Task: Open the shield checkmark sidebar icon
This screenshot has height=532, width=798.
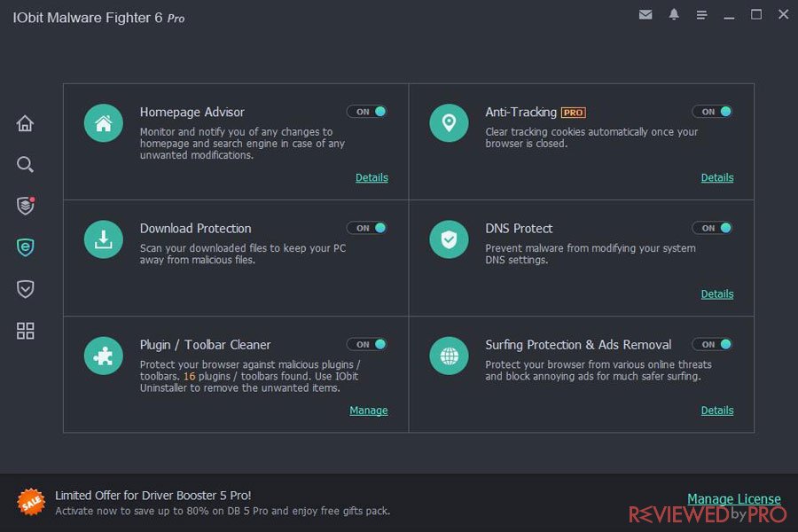Action: click(x=25, y=289)
